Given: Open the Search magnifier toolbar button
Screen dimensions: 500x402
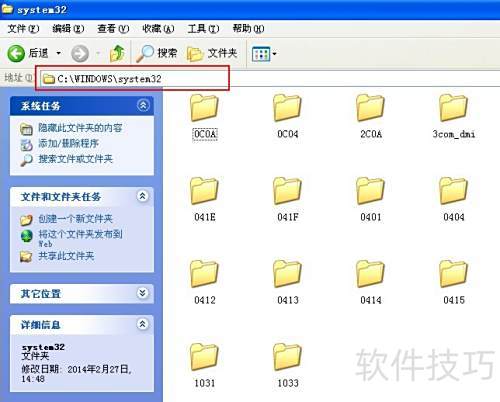Looking at the screenshot, I should click(x=156, y=53).
